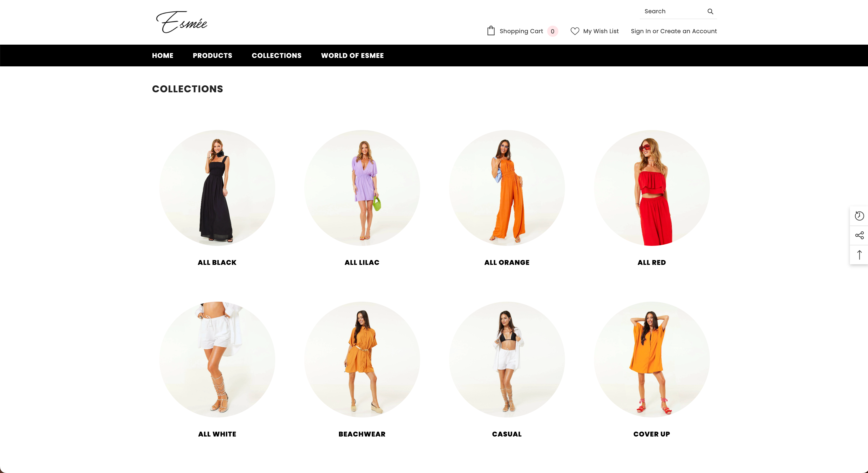868x473 pixels.
Task: Click the BEACHWEAR title link
Action: [362, 434]
